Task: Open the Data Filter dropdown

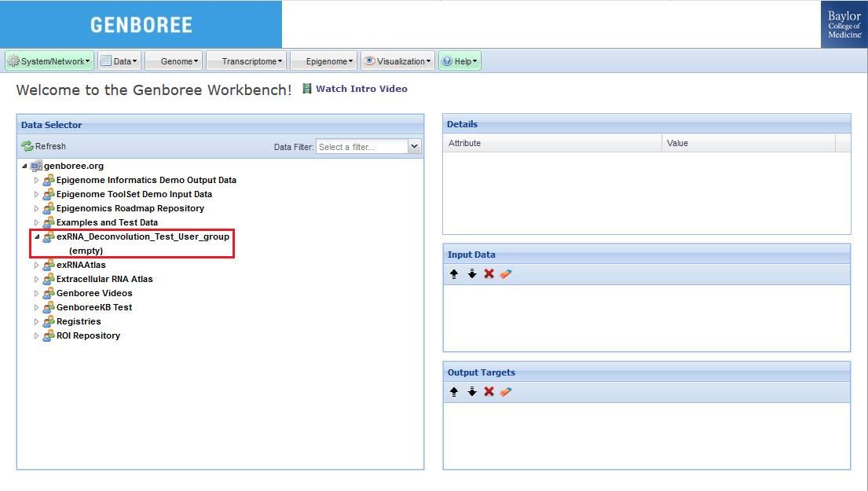Action: click(415, 147)
